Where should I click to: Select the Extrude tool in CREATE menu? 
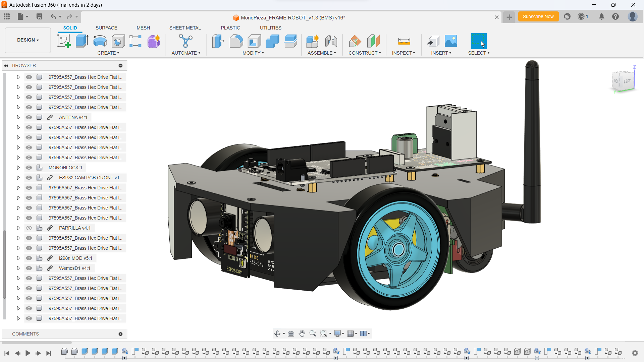point(82,41)
